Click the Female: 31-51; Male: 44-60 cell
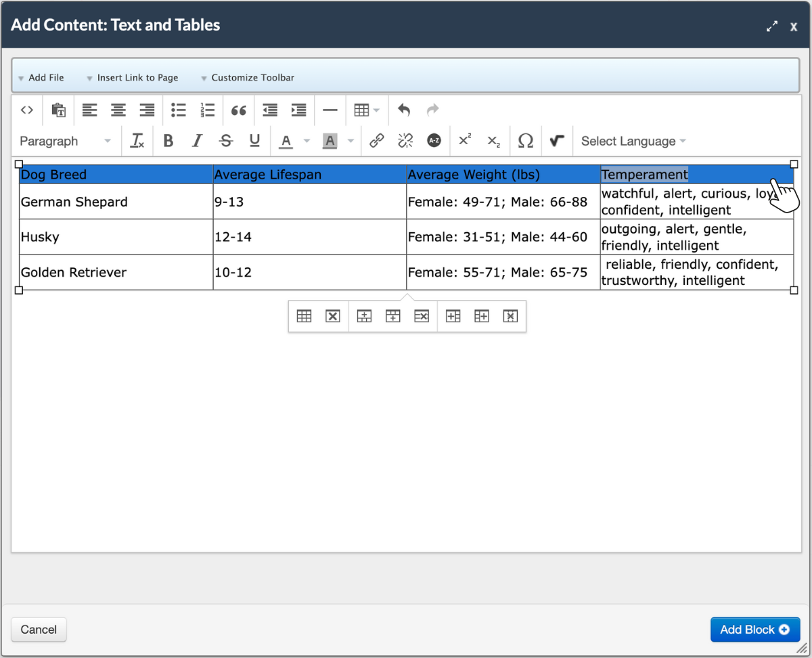Screen dimensions: 812x658 click(503, 237)
